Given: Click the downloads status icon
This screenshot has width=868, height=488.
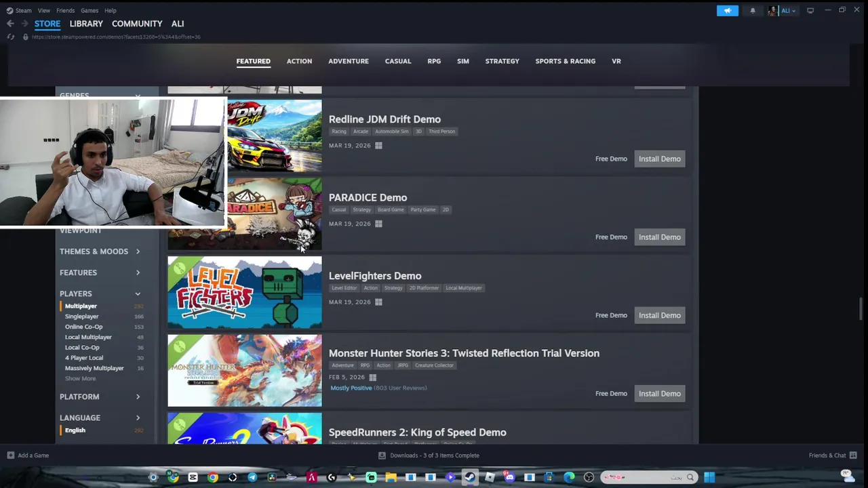Looking at the screenshot, I should pos(382,455).
